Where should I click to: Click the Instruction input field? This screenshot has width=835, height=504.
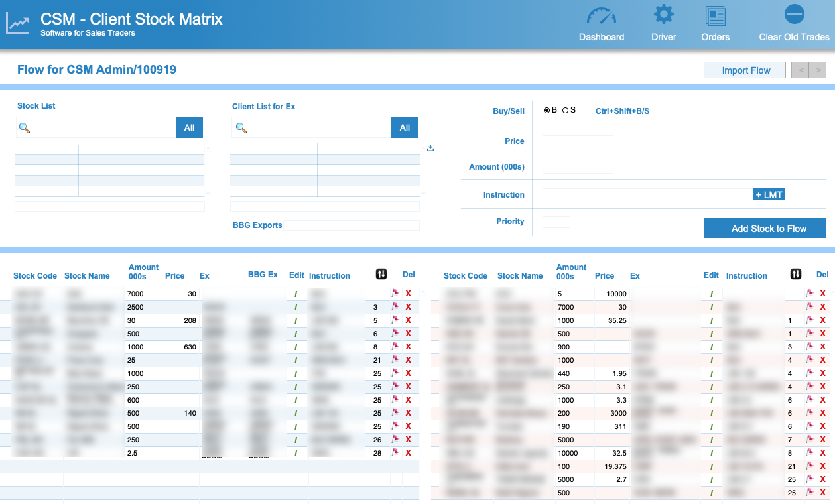(x=647, y=195)
